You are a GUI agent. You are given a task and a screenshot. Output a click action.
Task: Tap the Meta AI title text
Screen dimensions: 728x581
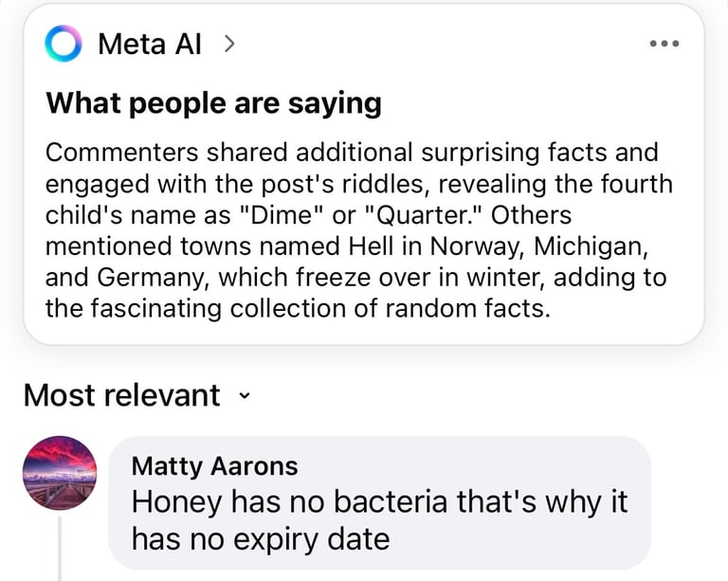coord(149,45)
